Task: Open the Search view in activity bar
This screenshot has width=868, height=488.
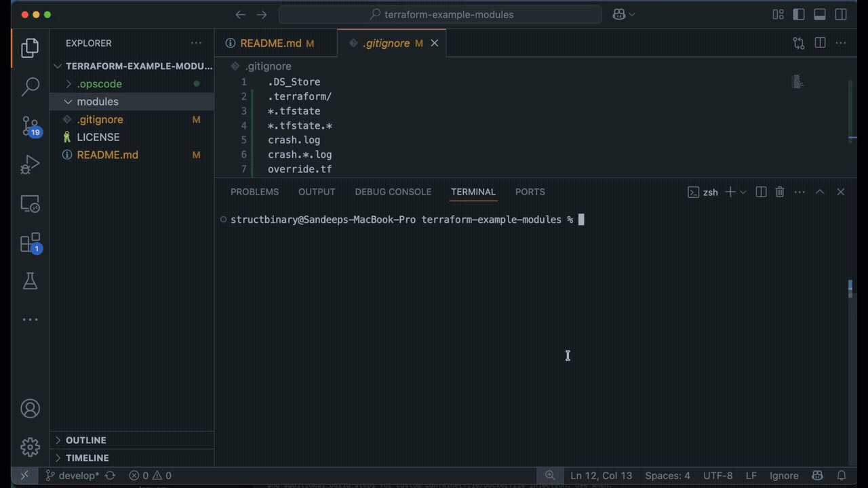Action: click(x=30, y=86)
